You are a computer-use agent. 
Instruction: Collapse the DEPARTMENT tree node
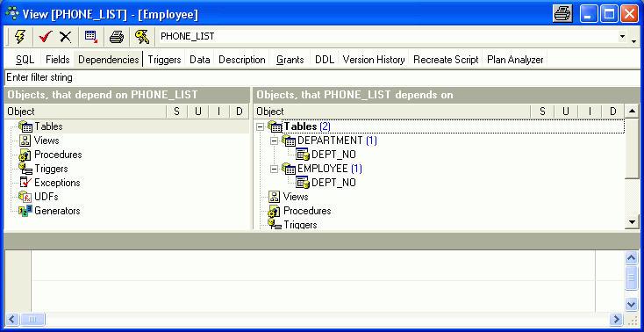click(274, 141)
